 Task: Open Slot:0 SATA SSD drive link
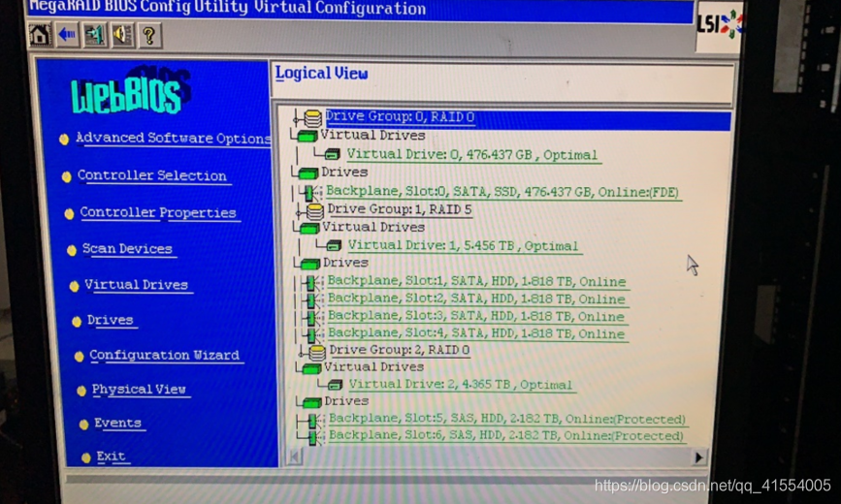tap(502, 192)
